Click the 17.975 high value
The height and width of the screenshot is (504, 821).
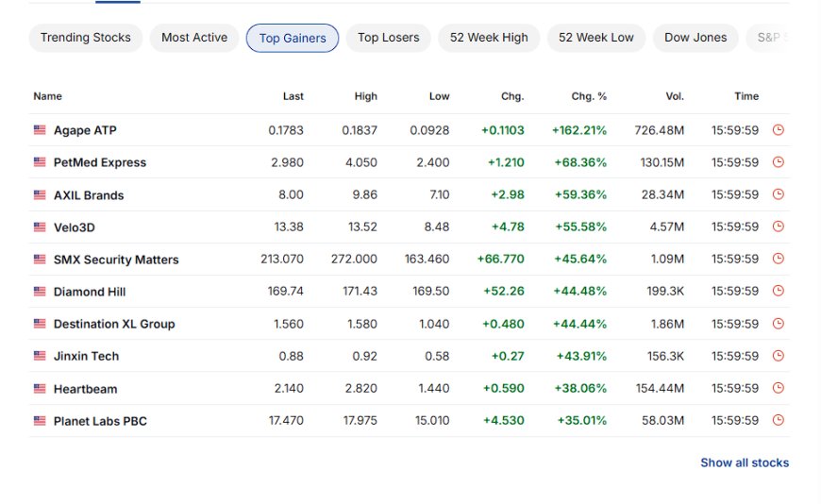(360, 420)
